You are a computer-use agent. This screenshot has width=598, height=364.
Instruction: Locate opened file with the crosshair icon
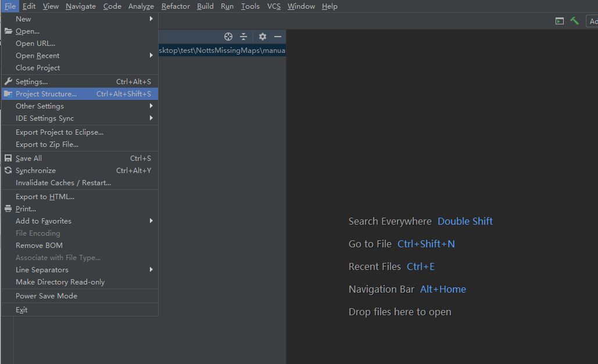(228, 36)
